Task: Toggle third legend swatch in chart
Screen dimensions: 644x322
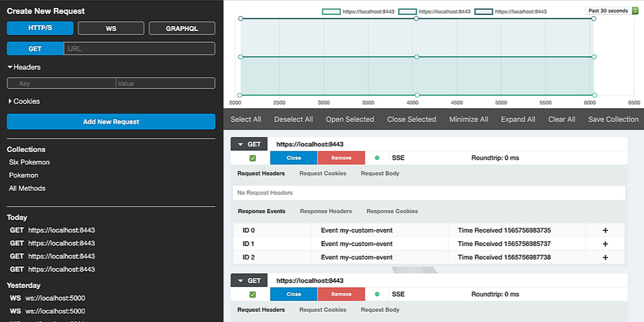Action: pyautogui.click(x=483, y=12)
